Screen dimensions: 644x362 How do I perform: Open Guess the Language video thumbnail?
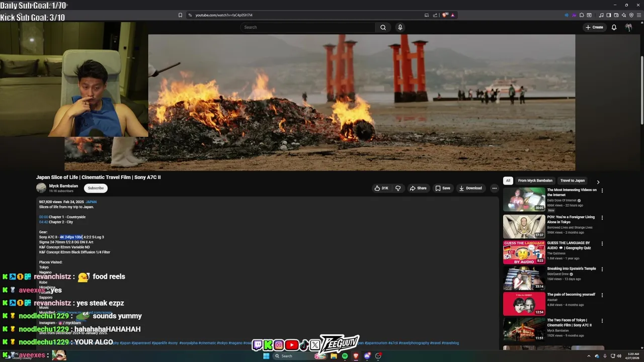[524, 252]
